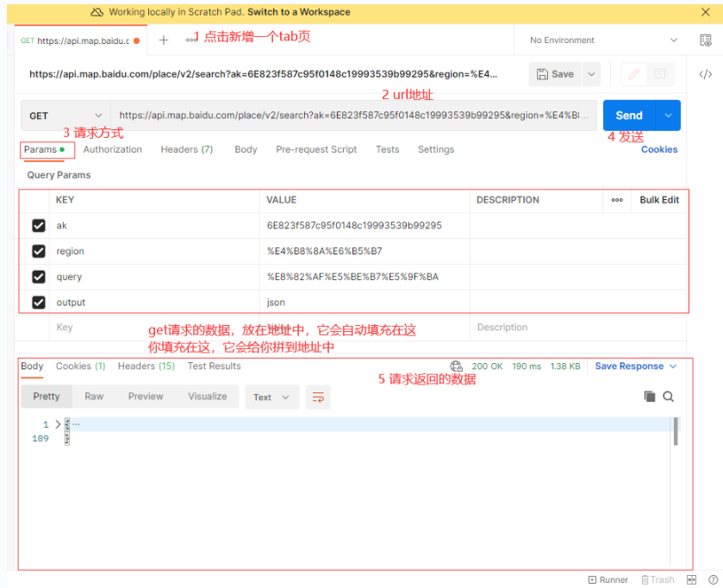Click the network globe icon near 200 OK
723x588 pixels.
tap(456, 366)
